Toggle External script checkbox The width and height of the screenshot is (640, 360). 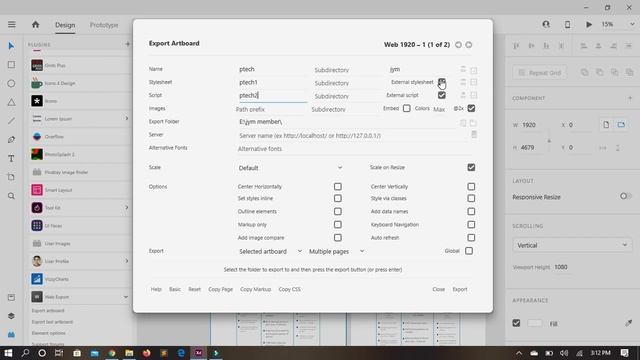pyautogui.click(x=442, y=95)
